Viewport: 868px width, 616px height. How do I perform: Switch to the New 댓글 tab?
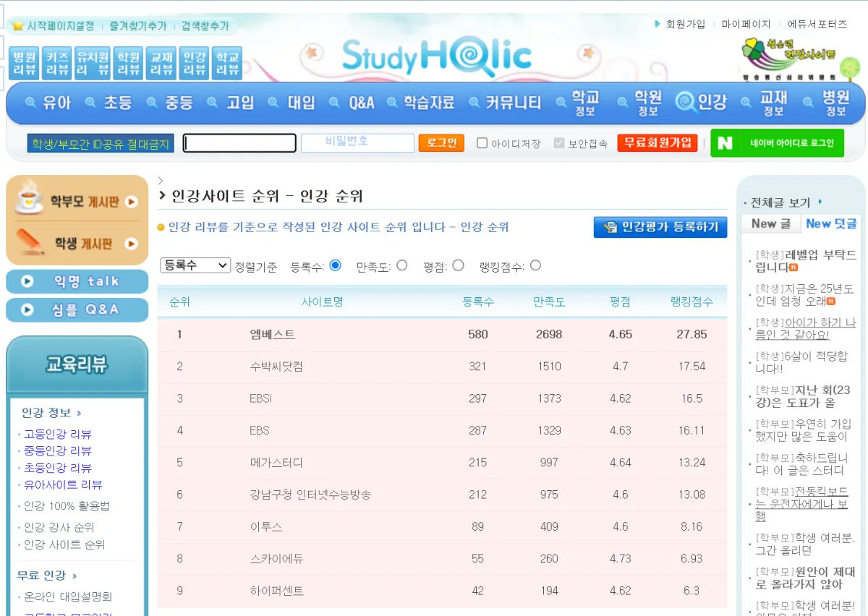tap(831, 224)
